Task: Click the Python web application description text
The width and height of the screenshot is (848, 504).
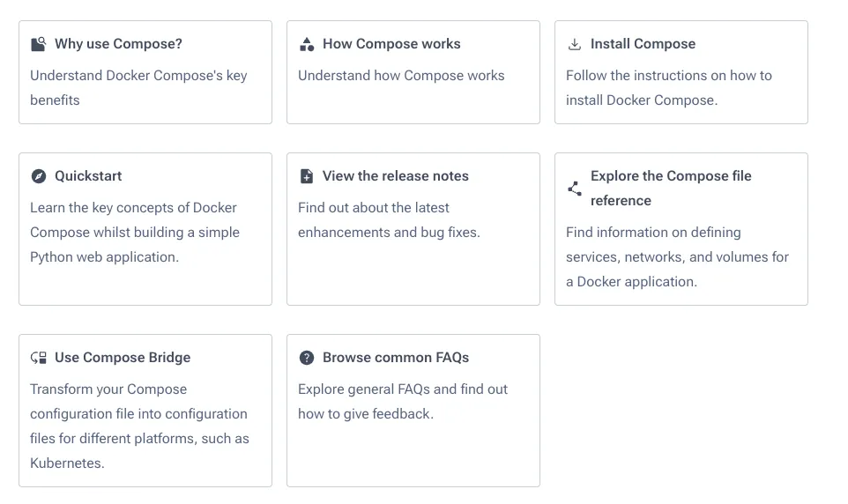Action: tap(134, 233)
